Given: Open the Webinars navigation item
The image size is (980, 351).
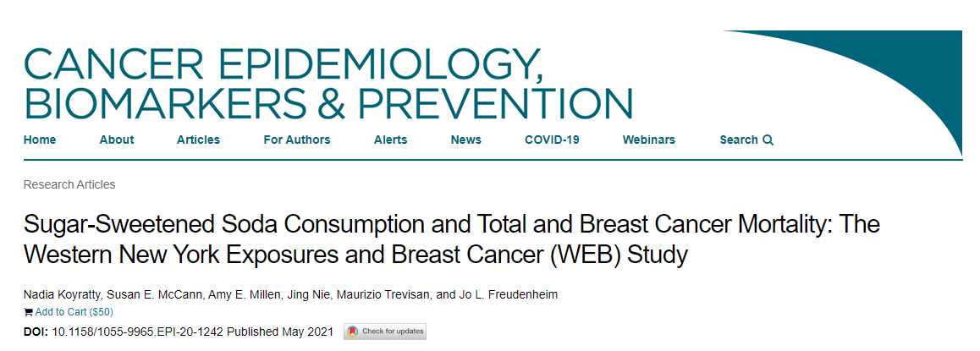Looking at the screenshot, I should click(x=649, y=140).
